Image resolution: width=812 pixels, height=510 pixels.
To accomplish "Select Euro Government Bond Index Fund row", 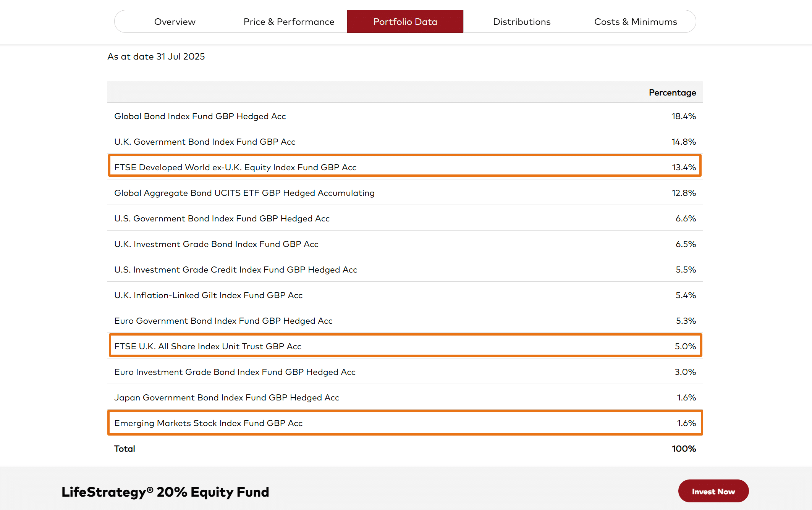I will tap(405, 321).
